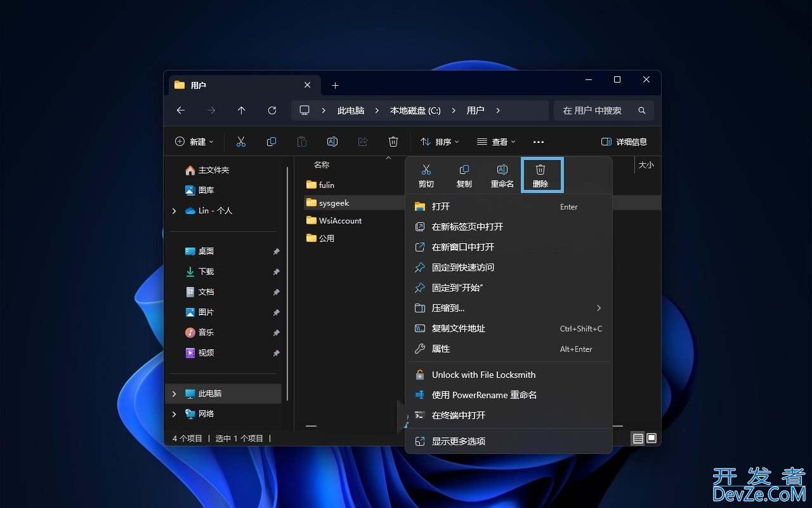Open 主文件夹 in the sidebar
The image size is (812, 508).
(207, 170)
